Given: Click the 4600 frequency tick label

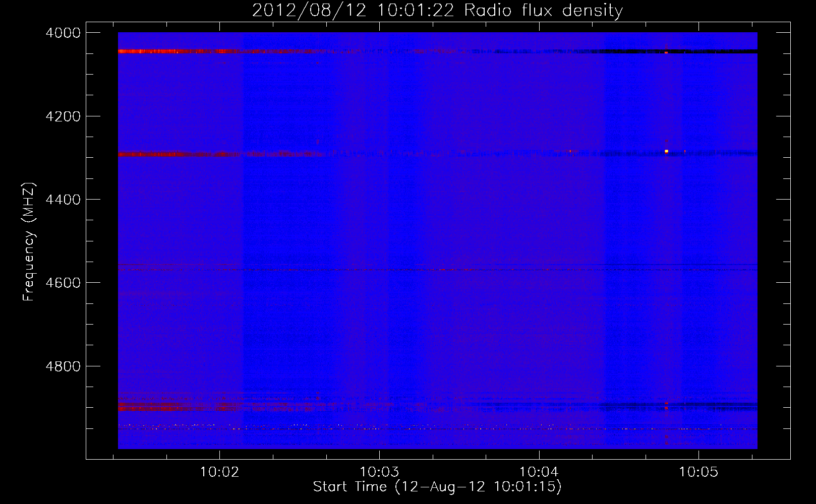Looking at the screenshot, I should click(x=63, y=283).
